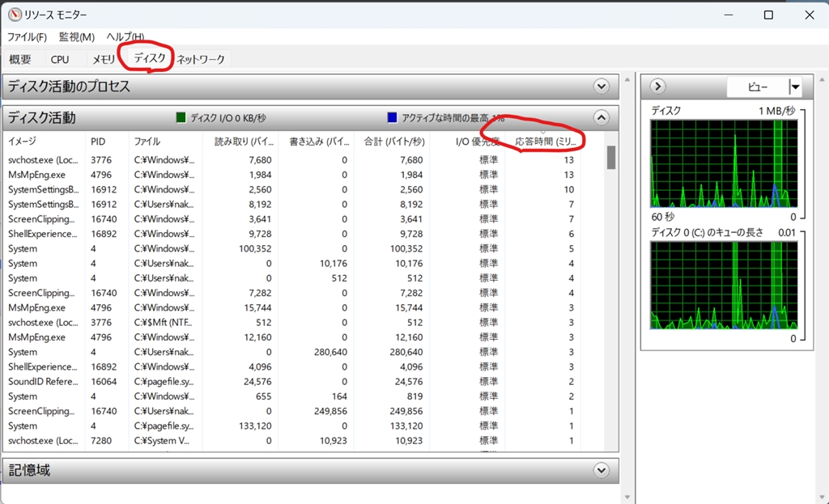Open the 監視(M) menu
The height and width of the screenshot is (504, 829).
pyautogui.click(x=77, y=37)
